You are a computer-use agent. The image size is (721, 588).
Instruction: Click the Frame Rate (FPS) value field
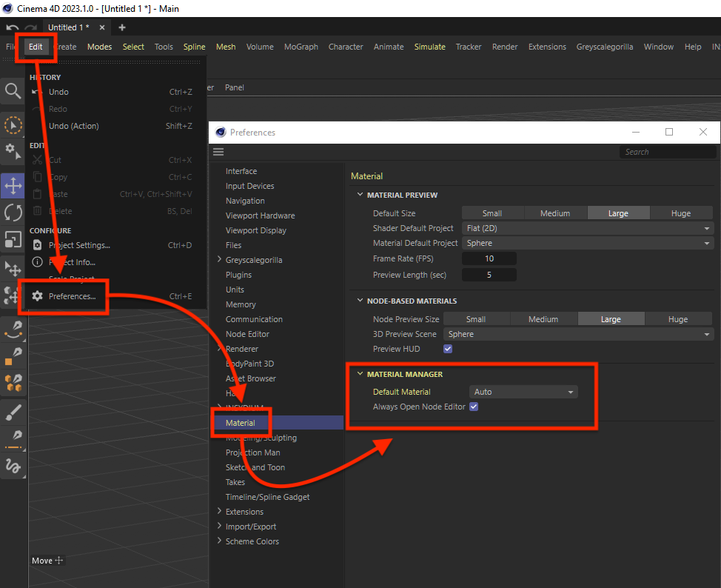[x=489, y=258]
